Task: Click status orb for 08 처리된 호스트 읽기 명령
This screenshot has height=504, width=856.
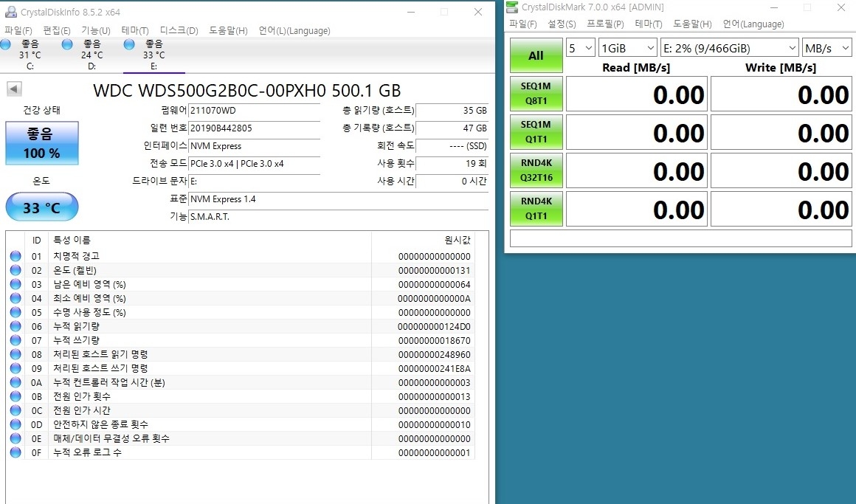Action: [15, 354]
